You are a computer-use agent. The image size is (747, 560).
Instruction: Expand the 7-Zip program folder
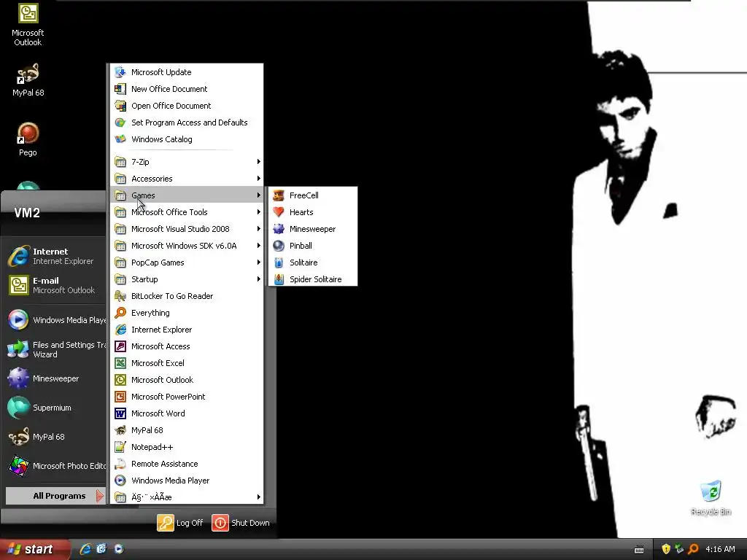187,162
